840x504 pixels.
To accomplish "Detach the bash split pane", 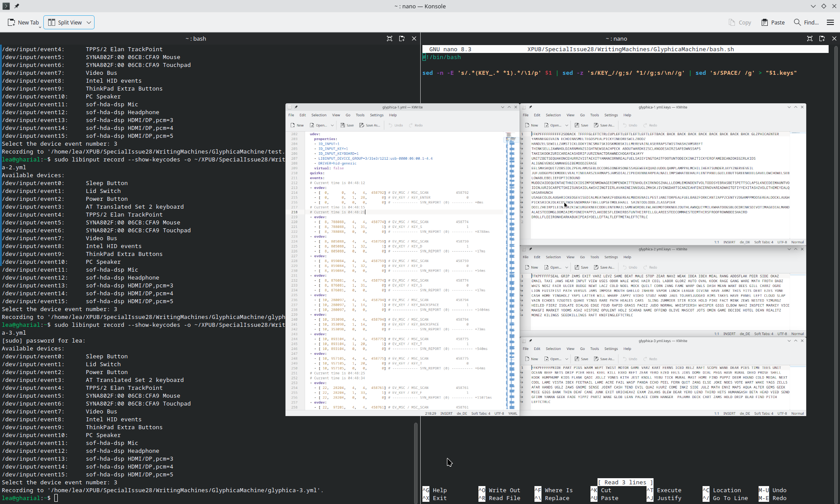I will tap(402, 38).
